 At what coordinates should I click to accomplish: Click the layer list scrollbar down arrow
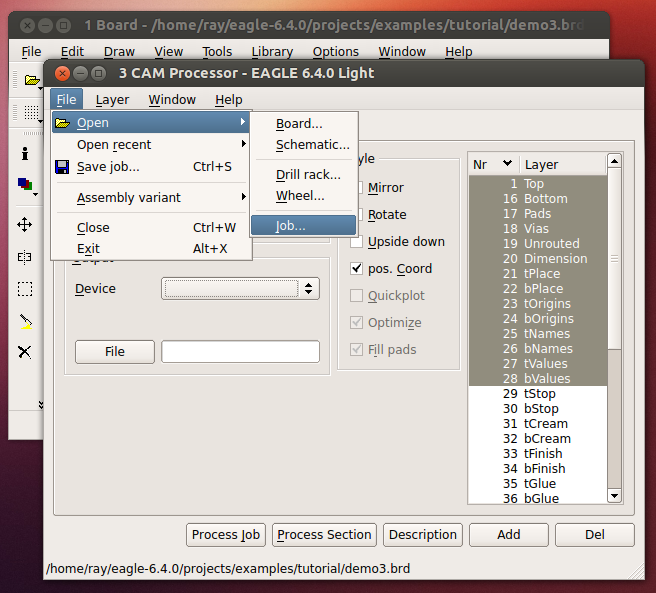(x=614, y=496)
